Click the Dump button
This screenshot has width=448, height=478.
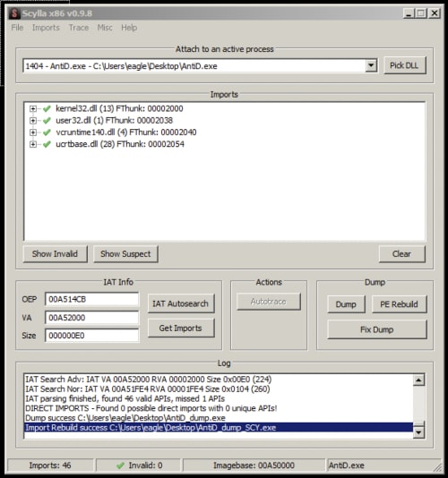coord(346,304)
